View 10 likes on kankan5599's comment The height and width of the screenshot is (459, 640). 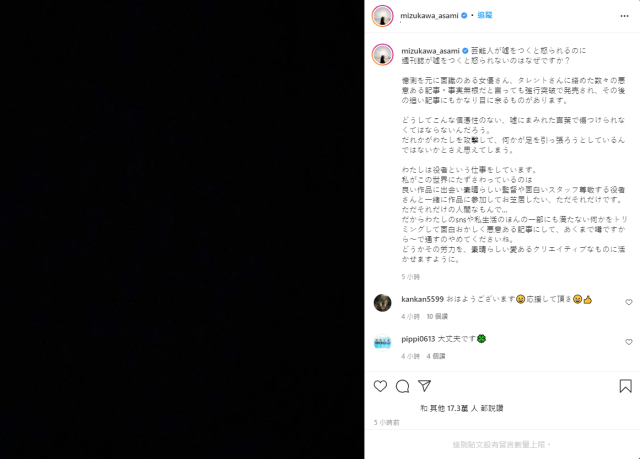click(437, 316)
